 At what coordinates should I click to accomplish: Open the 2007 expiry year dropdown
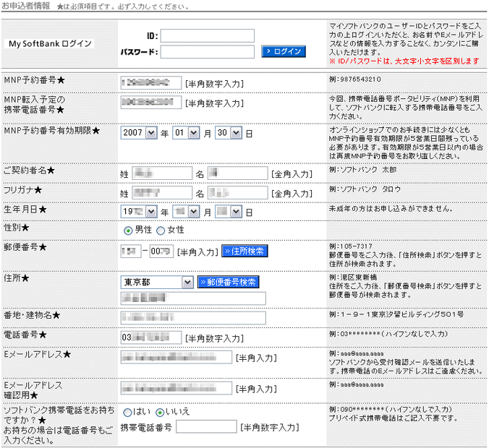(139, 133)
